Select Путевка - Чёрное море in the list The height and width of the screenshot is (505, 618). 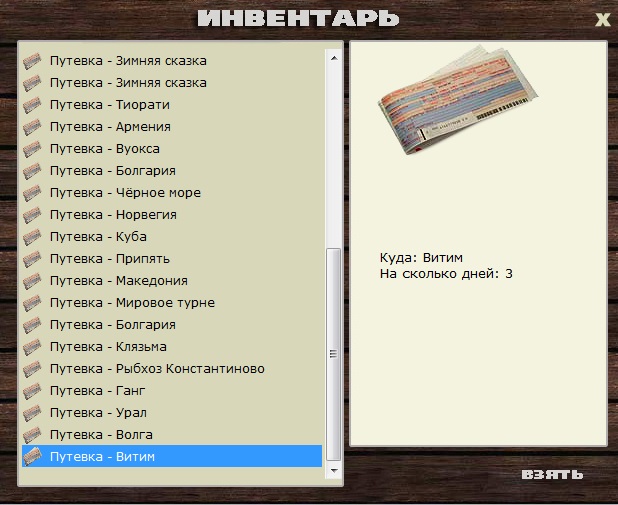(172, 193)
